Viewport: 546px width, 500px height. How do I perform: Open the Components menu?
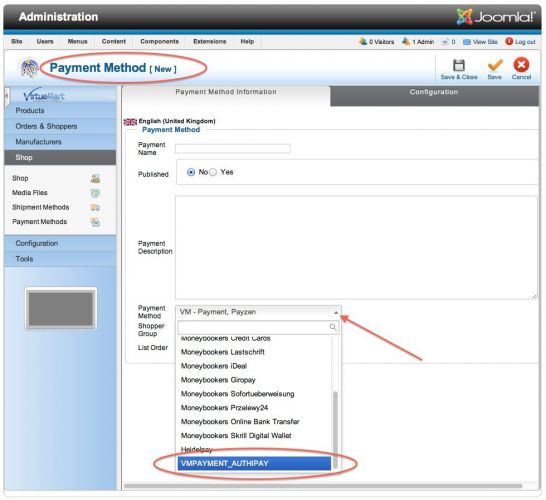click(x=159, y=41)
